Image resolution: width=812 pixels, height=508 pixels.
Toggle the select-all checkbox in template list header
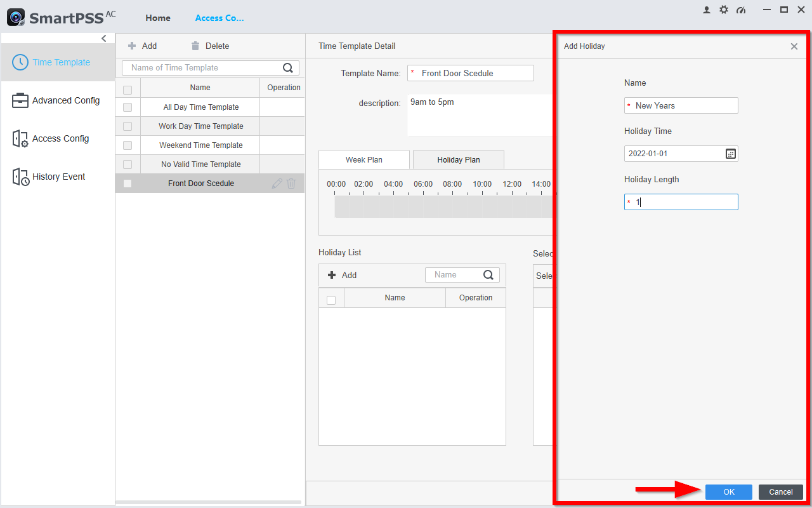tap(128, 90)
